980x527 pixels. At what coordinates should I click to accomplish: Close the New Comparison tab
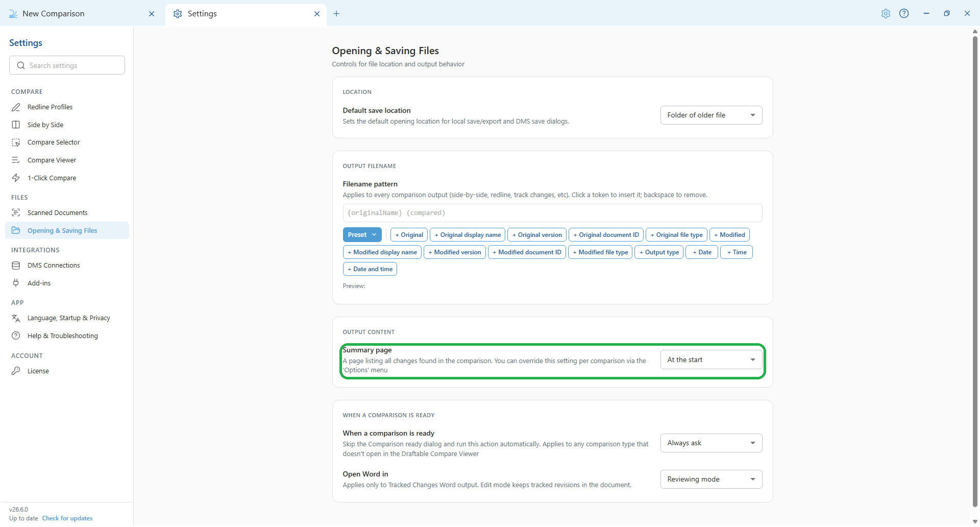pyautogui.click(x=152, y=14)
